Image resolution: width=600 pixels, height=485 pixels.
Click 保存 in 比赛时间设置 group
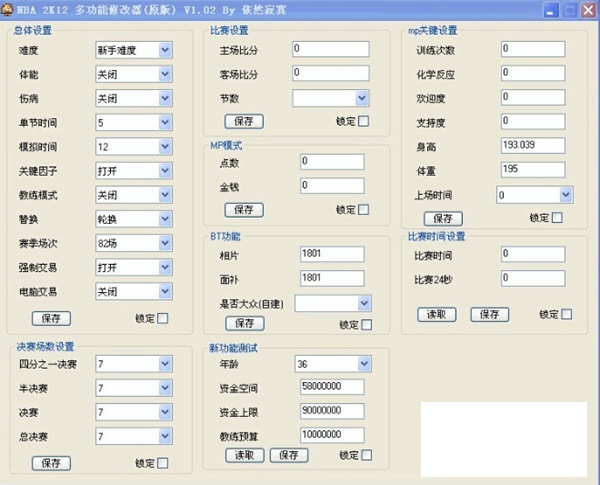(x=490, y=314)
